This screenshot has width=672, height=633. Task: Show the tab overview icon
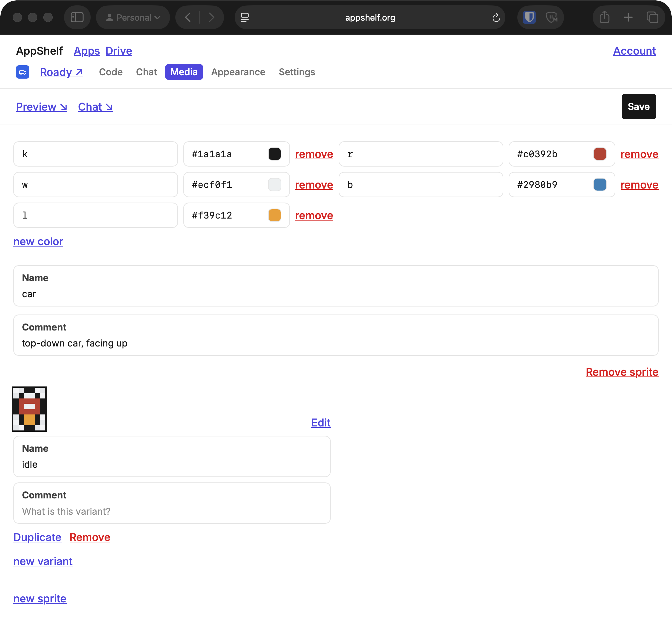pos(652,17)
